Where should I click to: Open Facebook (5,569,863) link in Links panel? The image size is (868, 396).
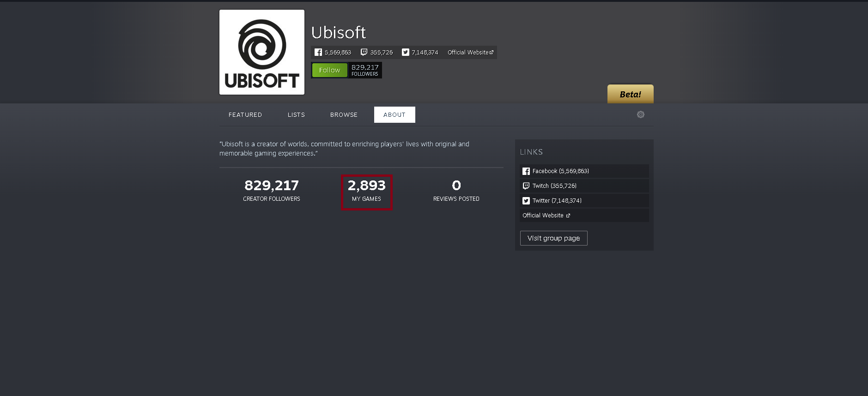coord(584,171)
